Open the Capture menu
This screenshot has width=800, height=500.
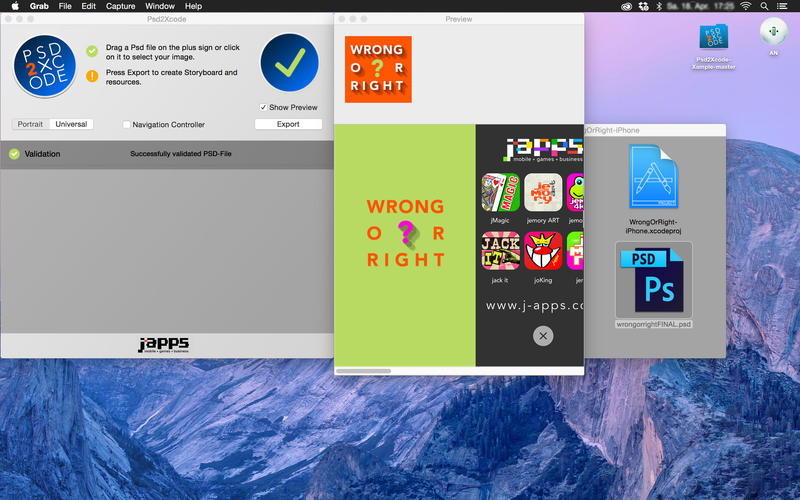pyautogui.click(x=120, y=6)
